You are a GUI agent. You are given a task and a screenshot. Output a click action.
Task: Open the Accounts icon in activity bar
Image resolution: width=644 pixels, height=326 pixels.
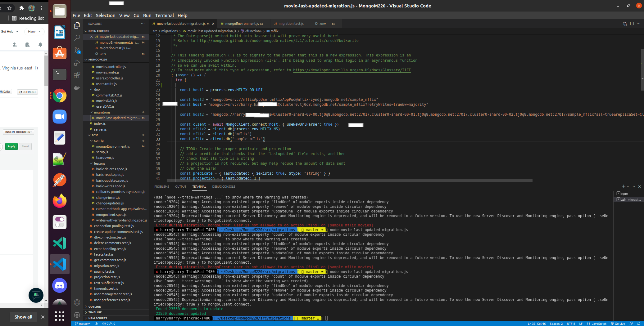[x=77, y=302]
